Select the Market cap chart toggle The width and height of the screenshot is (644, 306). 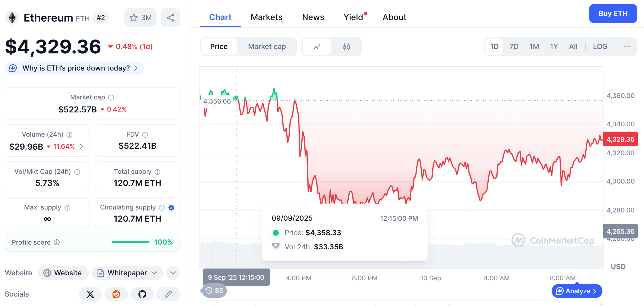[x=267, y=47]
